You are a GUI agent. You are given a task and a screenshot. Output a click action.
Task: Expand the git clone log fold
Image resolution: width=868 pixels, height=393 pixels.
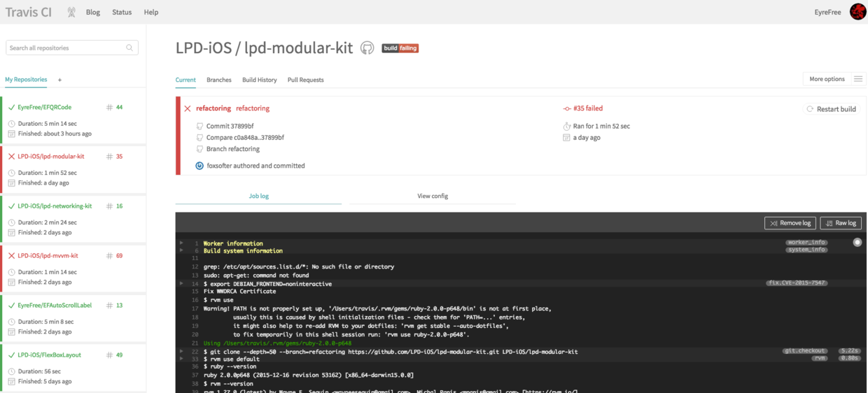pos(181,351)
